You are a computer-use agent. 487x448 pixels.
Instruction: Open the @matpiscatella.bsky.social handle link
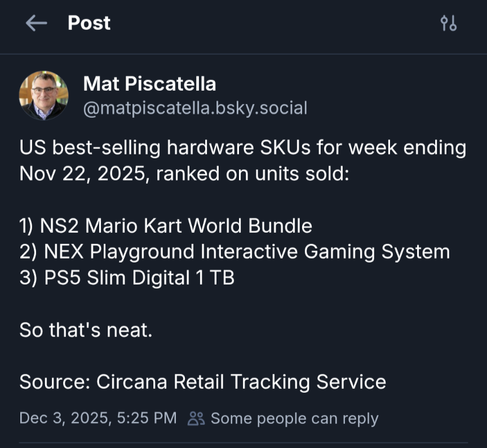(x=195, y=108)
